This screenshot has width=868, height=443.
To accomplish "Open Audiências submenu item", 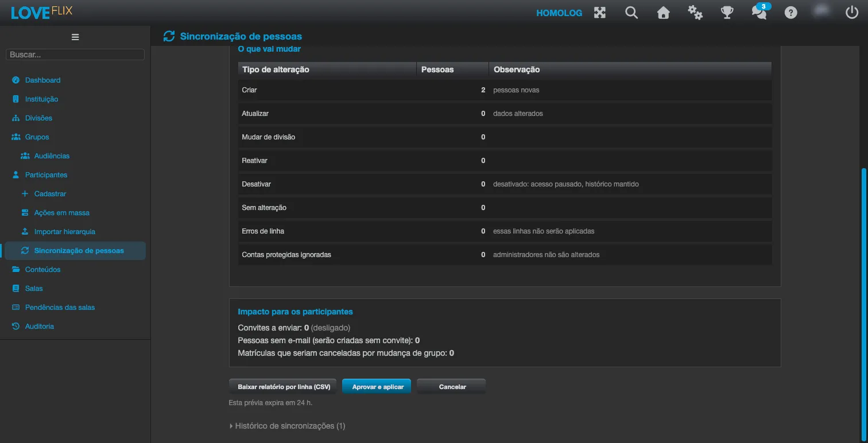I will tap(52, 156).
